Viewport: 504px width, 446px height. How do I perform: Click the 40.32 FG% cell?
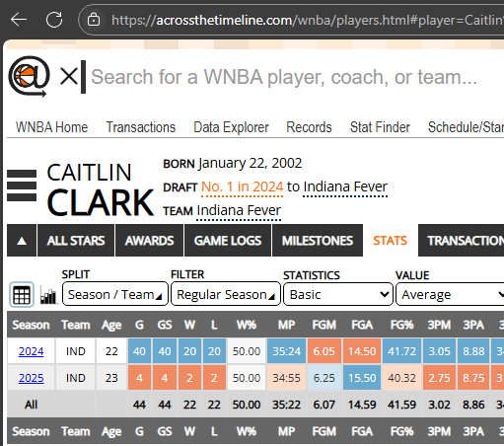[401, 378]
